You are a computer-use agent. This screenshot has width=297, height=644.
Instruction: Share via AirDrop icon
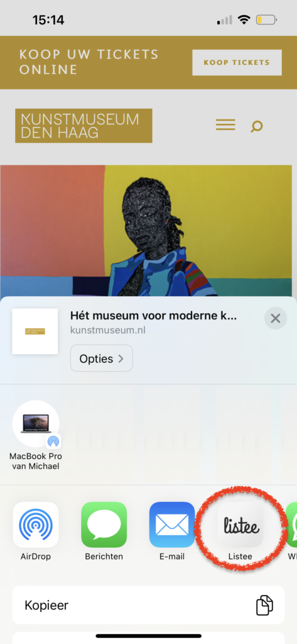[36, 525]
